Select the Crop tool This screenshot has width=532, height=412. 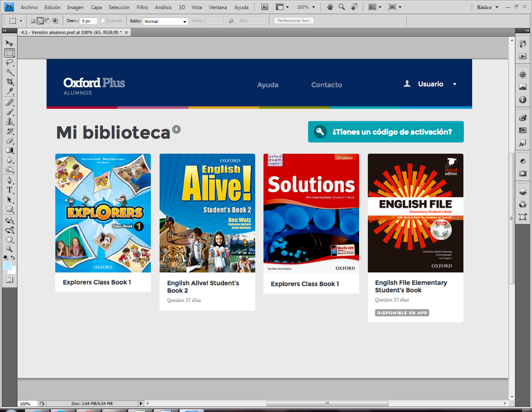click(10, 81)
